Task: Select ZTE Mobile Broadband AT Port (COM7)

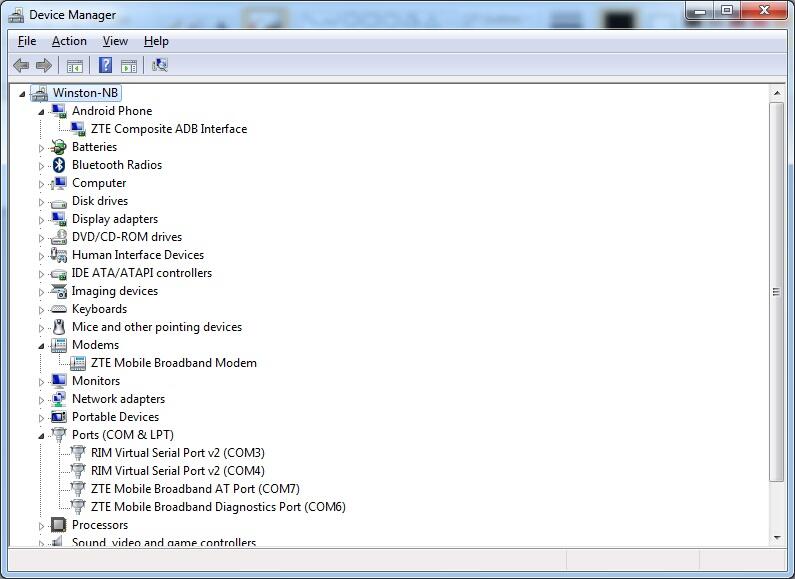Action: (x=195, y=489)
